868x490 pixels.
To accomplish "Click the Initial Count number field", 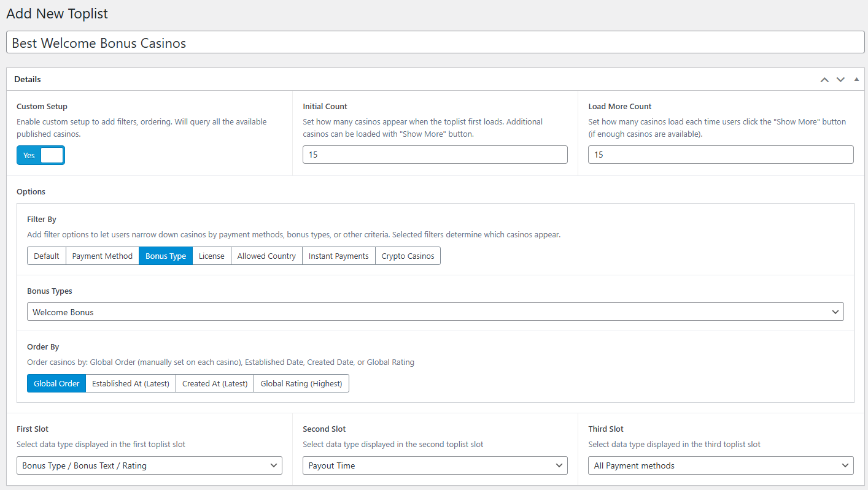I will point(435,155).
